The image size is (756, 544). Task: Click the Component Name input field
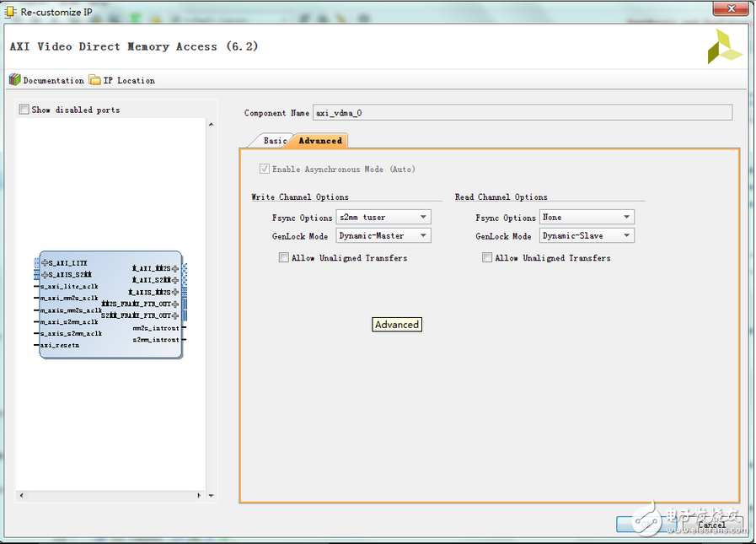point(523,112)
